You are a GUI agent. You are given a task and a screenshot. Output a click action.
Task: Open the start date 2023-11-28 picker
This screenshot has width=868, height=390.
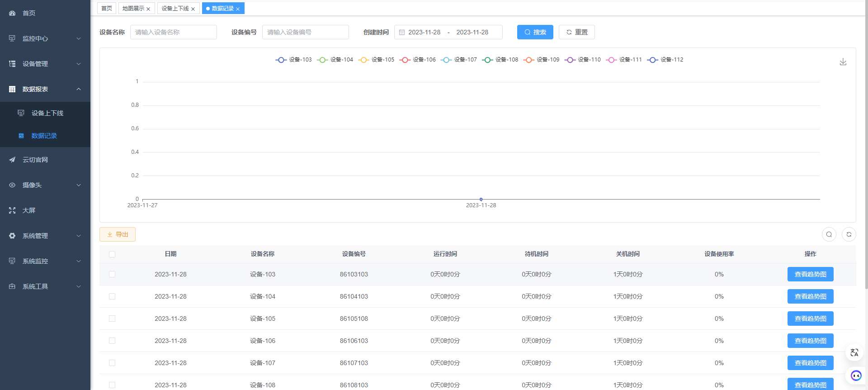click(424, 32)
